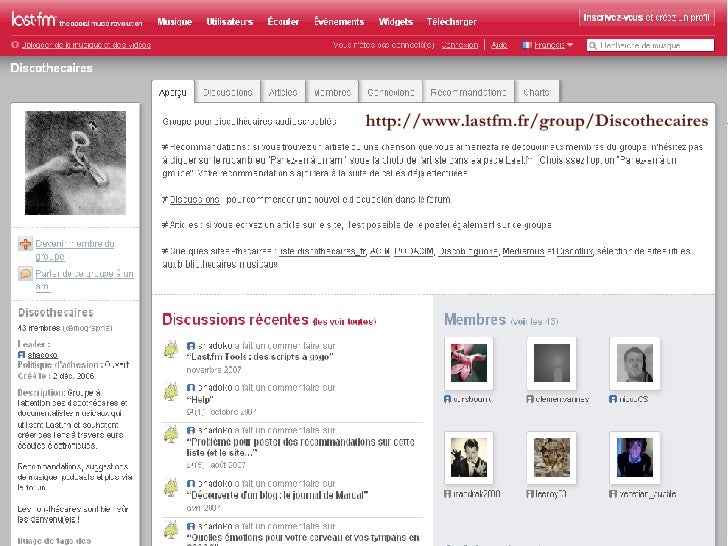
Task: Open pink flower member avatar
Action: [x=469, y=363]
